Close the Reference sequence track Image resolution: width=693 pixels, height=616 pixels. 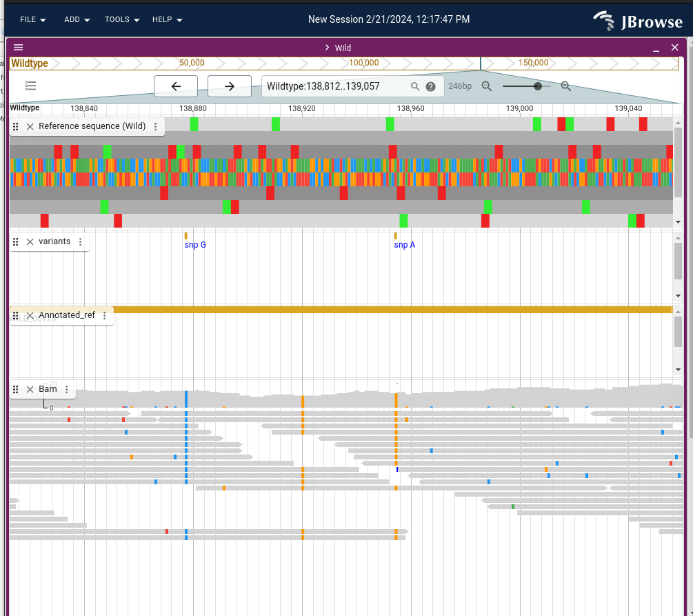[30, 126]
